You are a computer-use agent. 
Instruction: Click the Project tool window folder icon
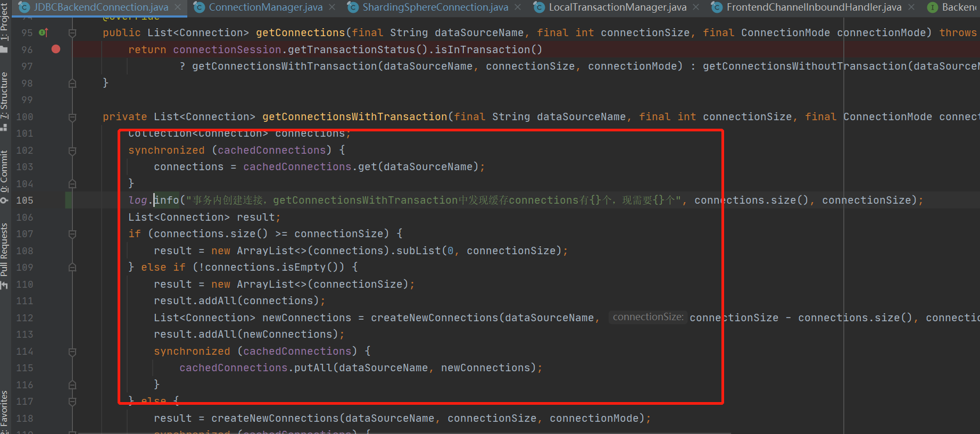[x=4, y=49]
